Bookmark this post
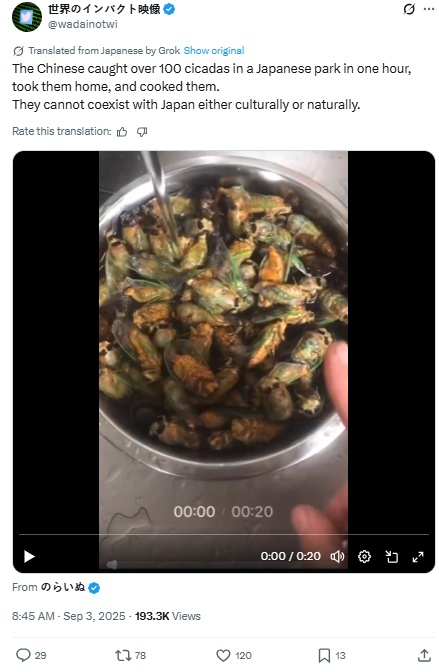 [324, 655]
